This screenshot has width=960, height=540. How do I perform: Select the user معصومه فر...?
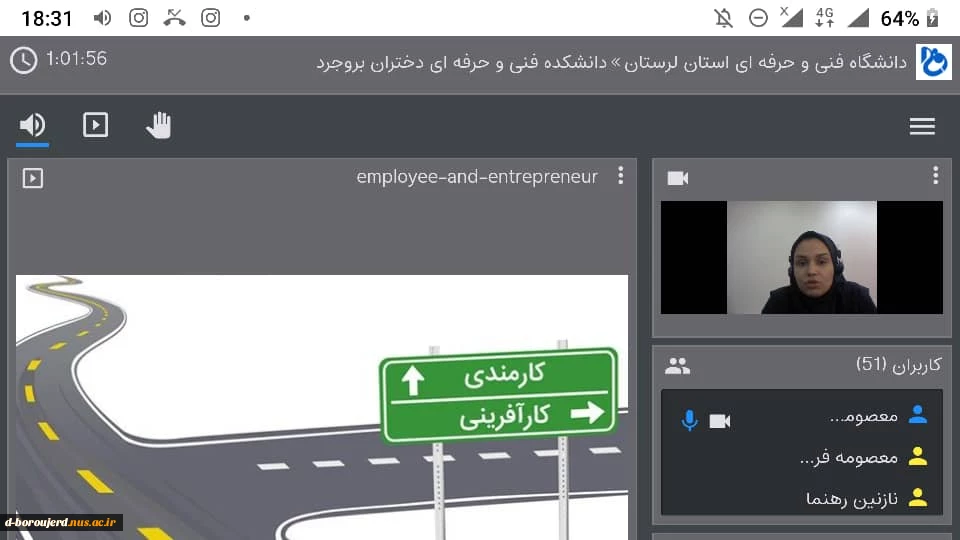[x=849, y=457]
